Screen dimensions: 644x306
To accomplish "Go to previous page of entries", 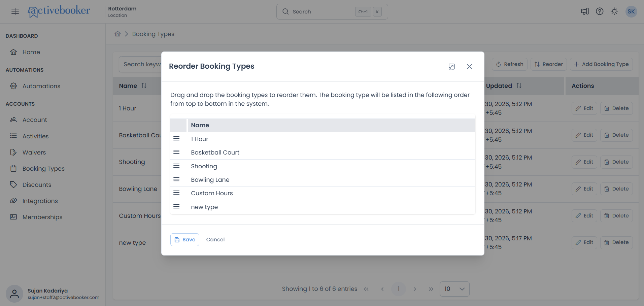I will click(x=382, y=289).
